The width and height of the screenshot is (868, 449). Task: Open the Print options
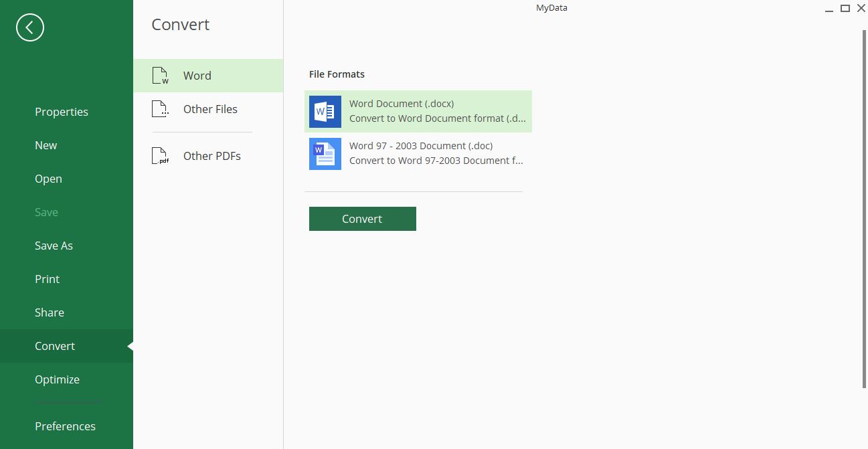click(47, 279)
